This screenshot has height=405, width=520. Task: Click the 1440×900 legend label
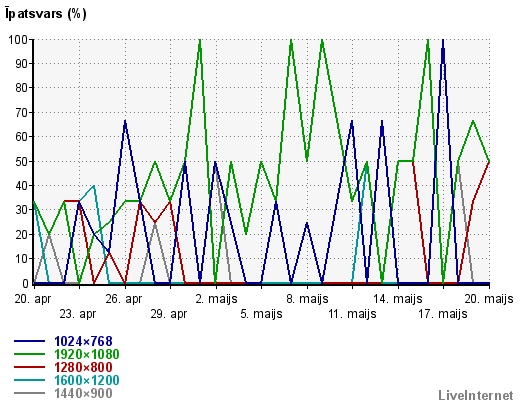(83, 393)
